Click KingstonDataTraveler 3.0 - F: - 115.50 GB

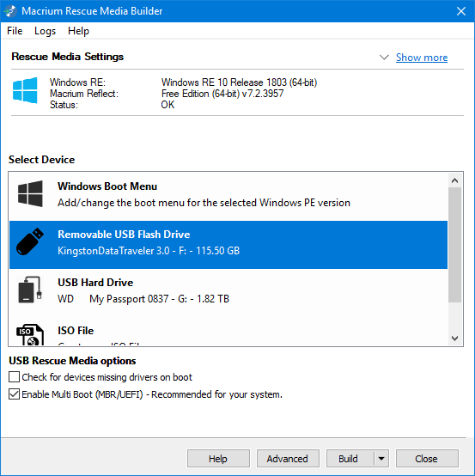pyautogui.click(x=149, y=251)
